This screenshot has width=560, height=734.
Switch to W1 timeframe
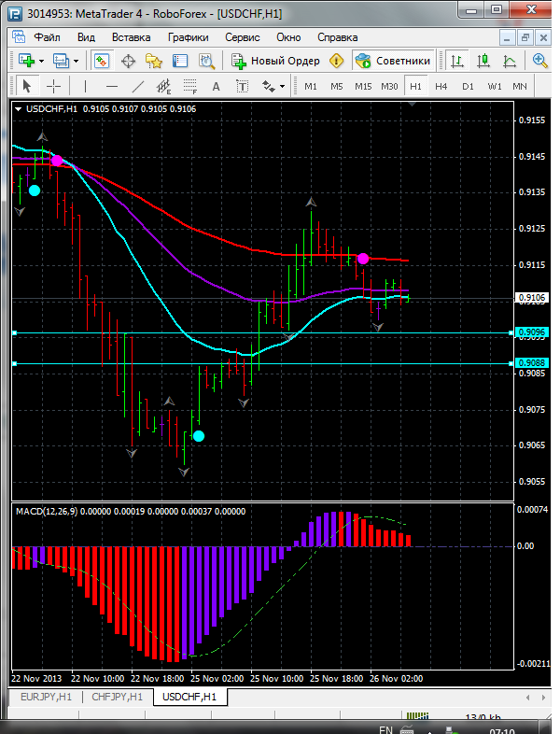coord(495,87)
